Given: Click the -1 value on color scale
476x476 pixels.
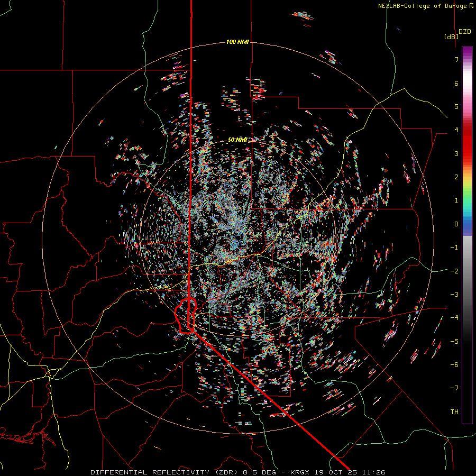Looking at the screenshot, I should pos(454,248).
